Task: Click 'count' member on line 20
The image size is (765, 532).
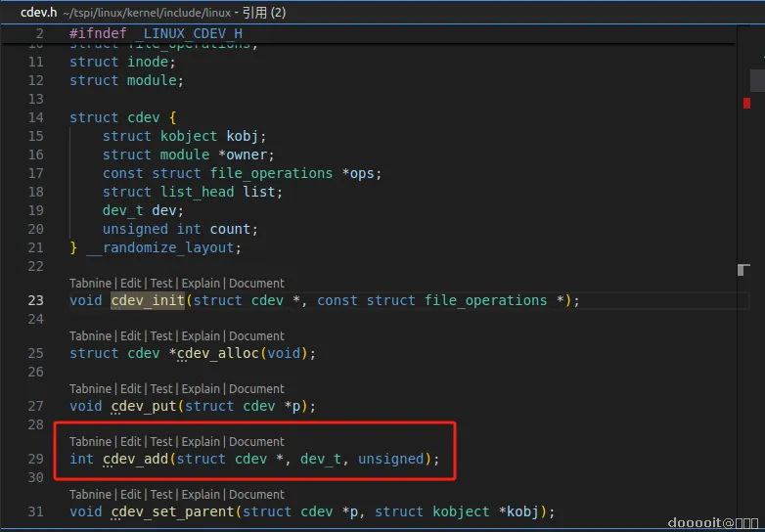Action: pyautogui.click(x=230, y=229)
